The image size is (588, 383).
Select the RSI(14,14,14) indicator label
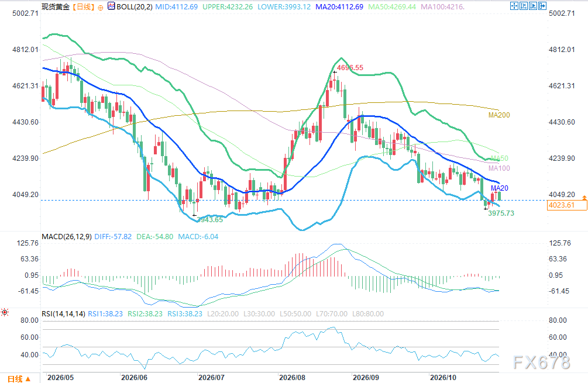63,314
